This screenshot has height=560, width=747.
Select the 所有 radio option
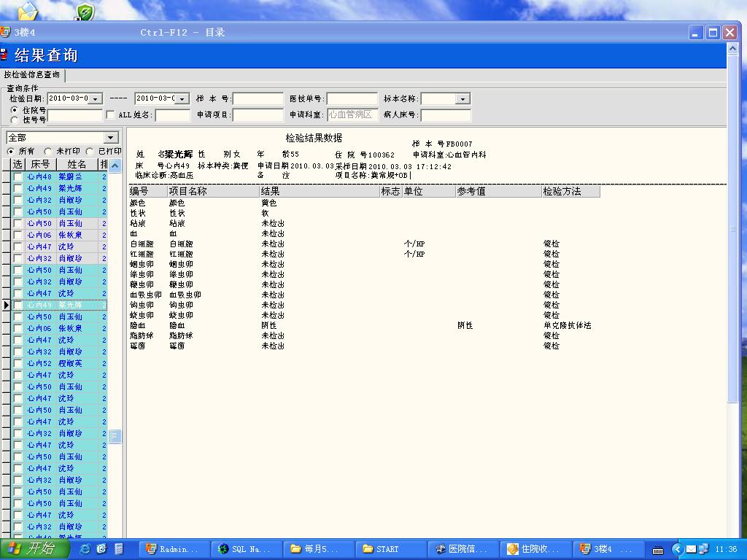(x=10, y=151)
